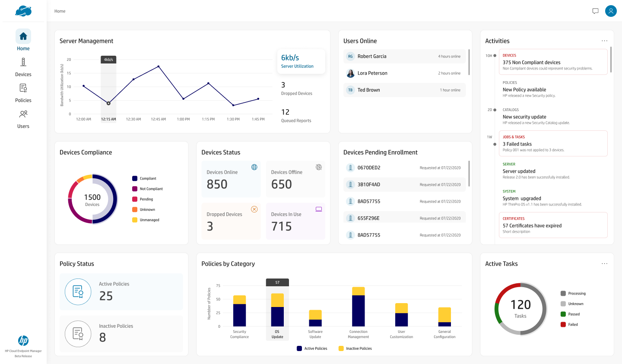Toggle Failed legend swatch in Active Tasks
622x364 pixels.
click(x=563, y=325)
